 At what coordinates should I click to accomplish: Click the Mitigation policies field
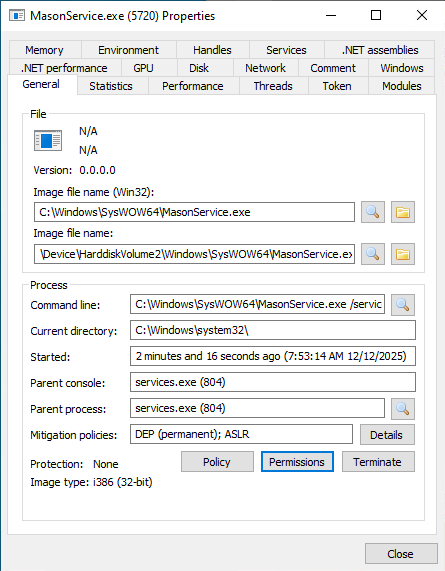(241, 434)
